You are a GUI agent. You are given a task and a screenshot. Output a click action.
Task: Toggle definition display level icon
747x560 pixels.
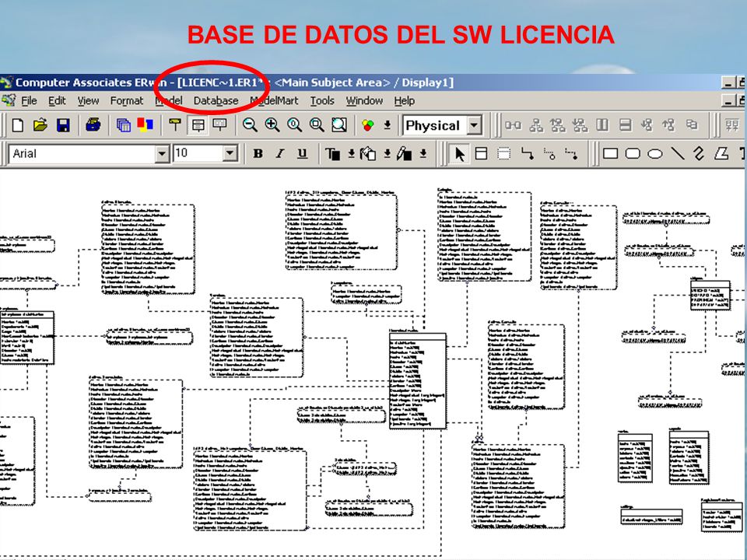coord(219,125)
